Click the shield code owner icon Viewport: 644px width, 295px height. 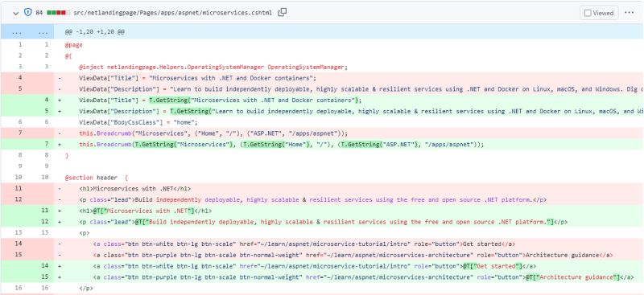pos(28,12)
